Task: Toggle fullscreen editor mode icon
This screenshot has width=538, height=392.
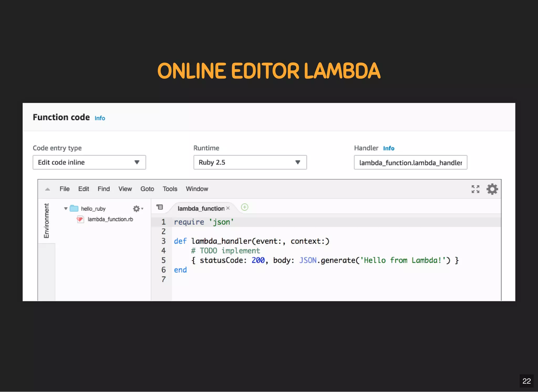Action: pos(475,189)
